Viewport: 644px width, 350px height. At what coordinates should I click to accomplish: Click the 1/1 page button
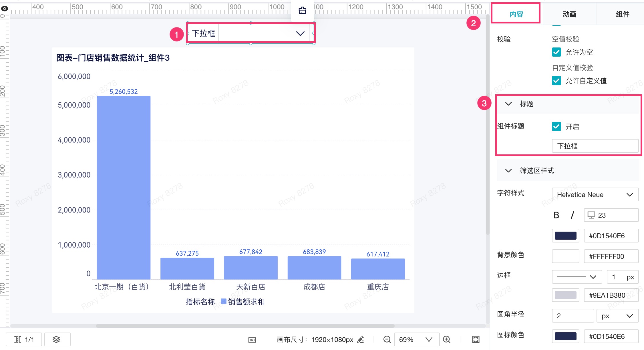click(24, 339)
